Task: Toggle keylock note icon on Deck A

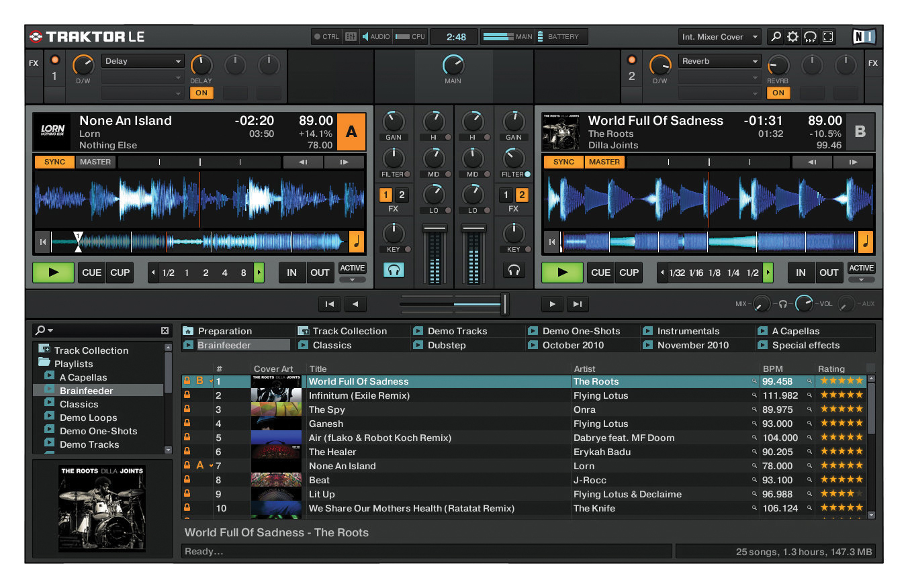Action: point(357,242)
